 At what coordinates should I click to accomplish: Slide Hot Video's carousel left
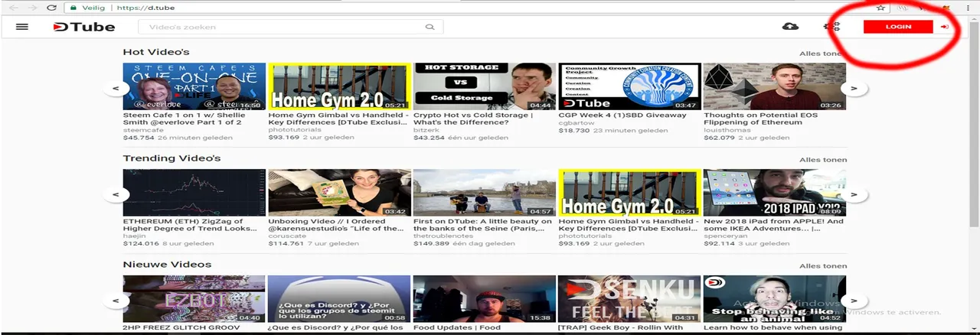click(116, 88)
